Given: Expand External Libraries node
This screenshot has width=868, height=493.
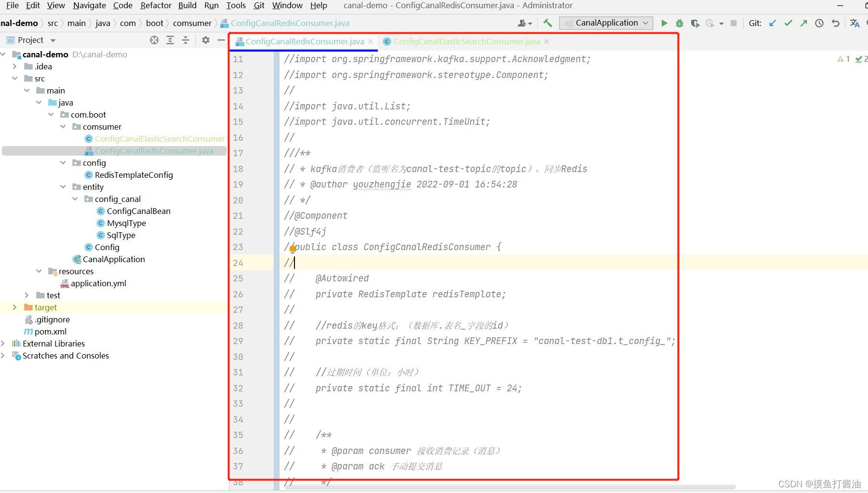Looking at the screenshot, I should pos(3,343).
